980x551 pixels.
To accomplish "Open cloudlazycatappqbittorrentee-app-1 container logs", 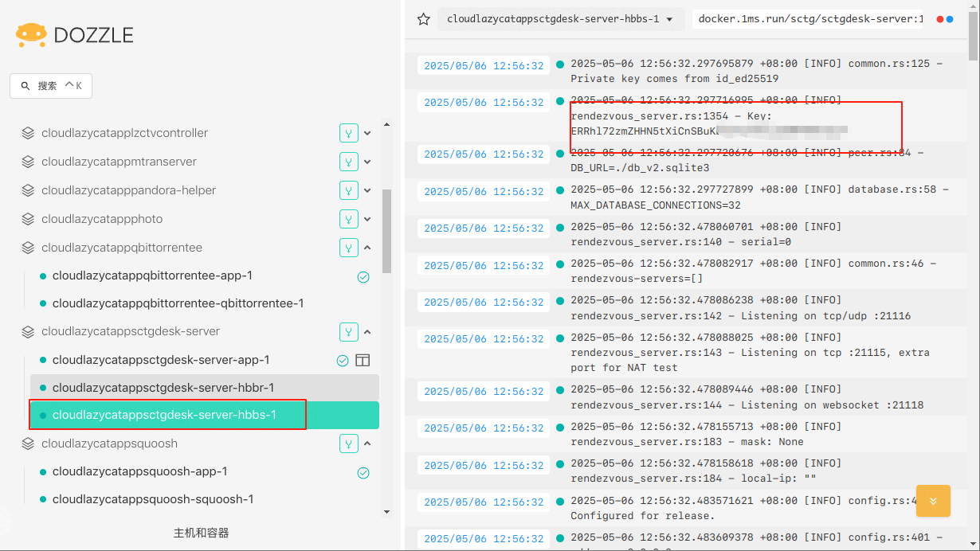I will click(x=152, y=275).
